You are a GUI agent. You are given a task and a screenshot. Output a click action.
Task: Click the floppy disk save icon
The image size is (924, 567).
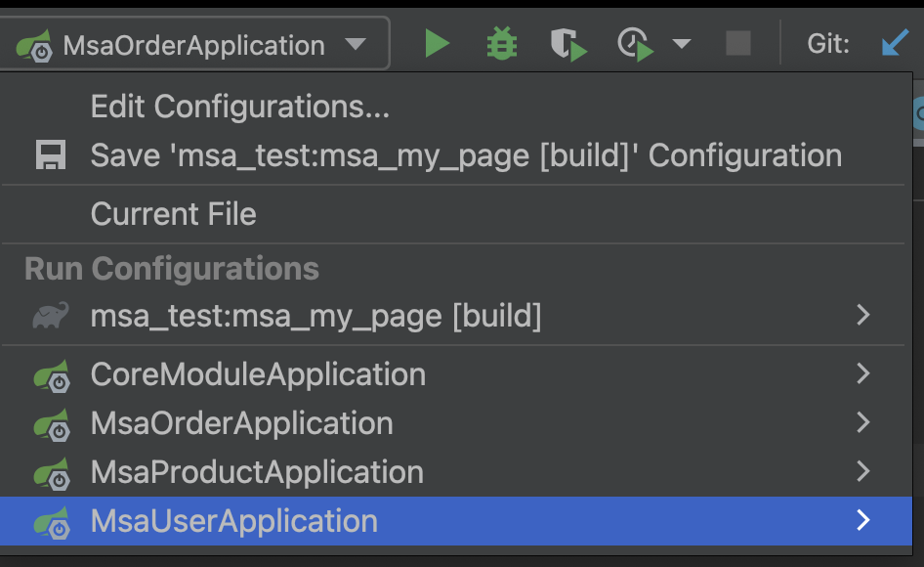pyautogui.click(x=51, y=155)
